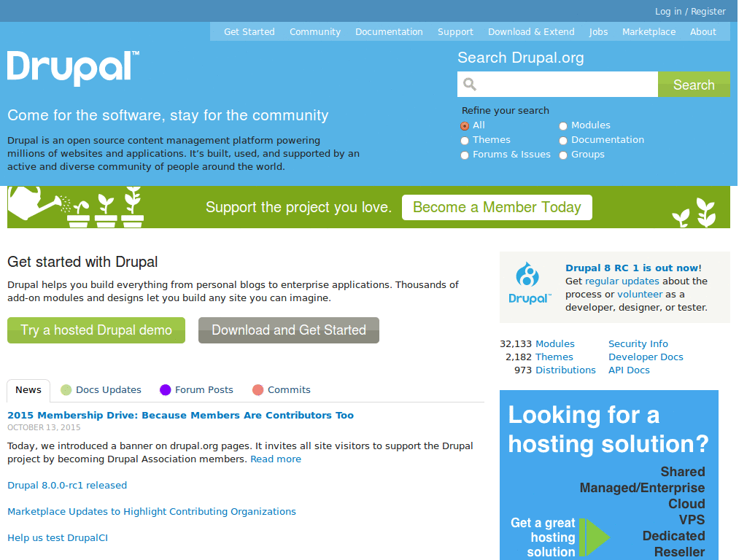Open the Download & Extend menu item
The image size is (747, 560).
click(x=531, y=31)
